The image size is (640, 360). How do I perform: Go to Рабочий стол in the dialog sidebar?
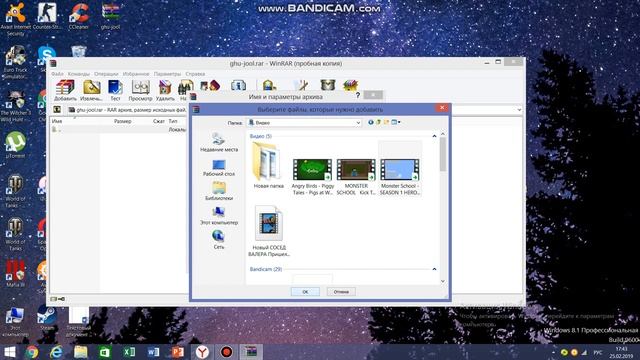coord(219,167)
